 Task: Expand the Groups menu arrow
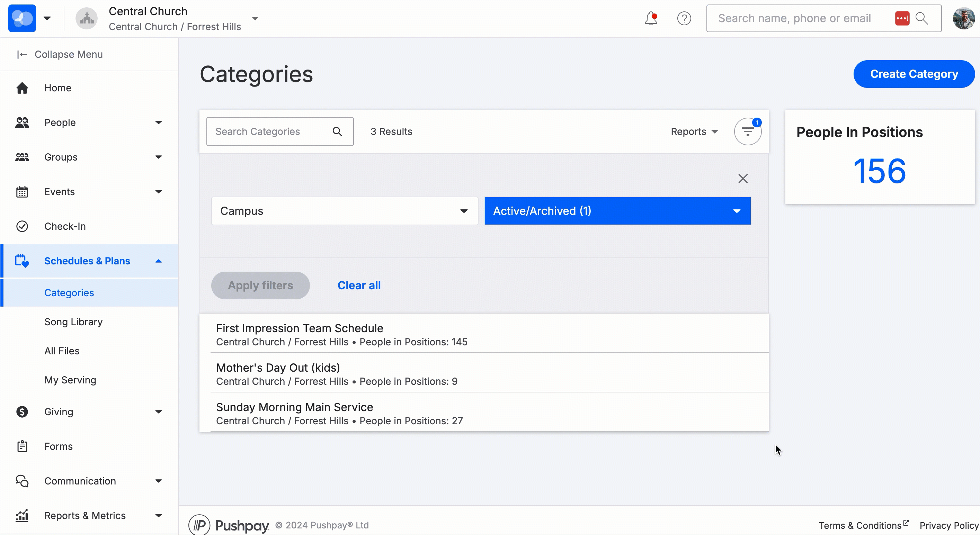[x=159, y=157]
